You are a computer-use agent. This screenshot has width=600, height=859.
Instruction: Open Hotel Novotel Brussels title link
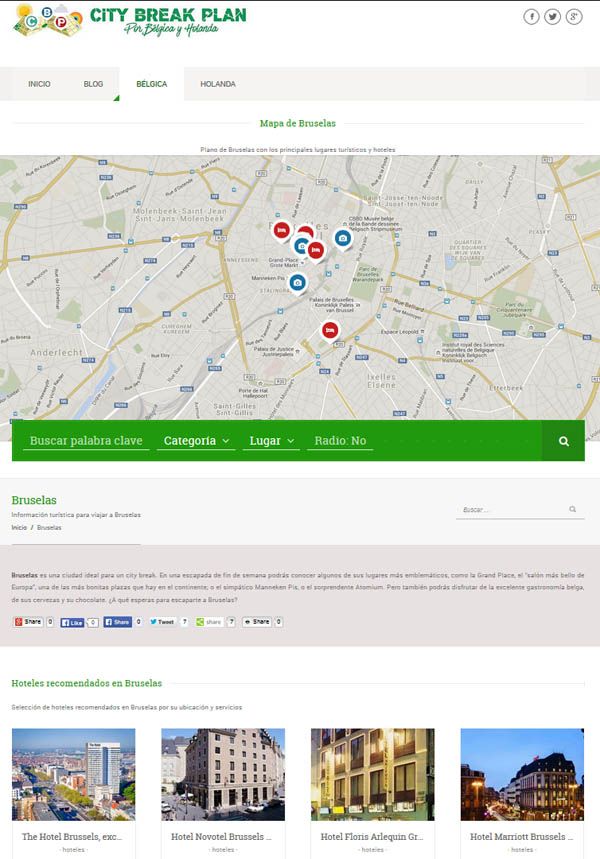click(x=221, y=837)
